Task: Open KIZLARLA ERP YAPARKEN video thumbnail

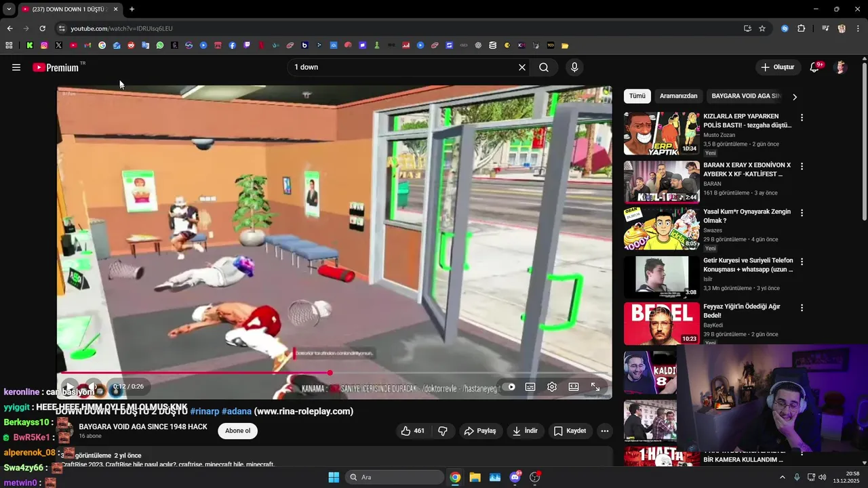Action: (661, 134)
